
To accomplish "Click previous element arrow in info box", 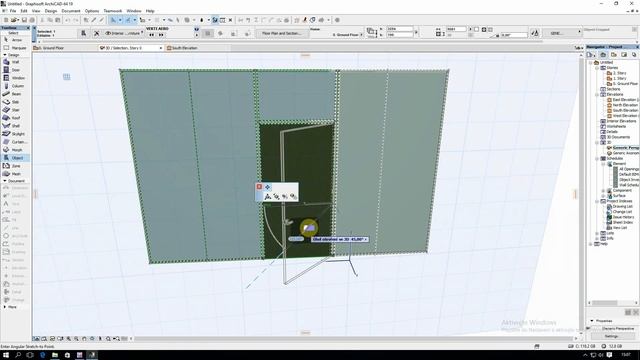I will pos(151,35).
